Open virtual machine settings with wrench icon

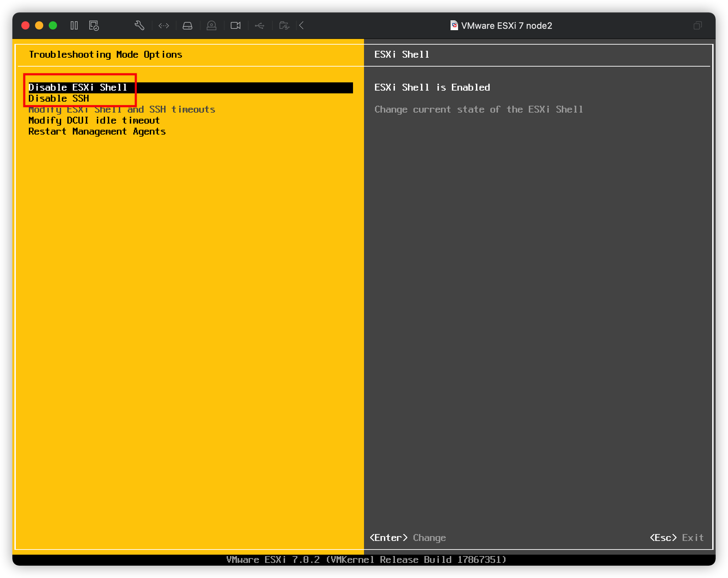[139, 25]
